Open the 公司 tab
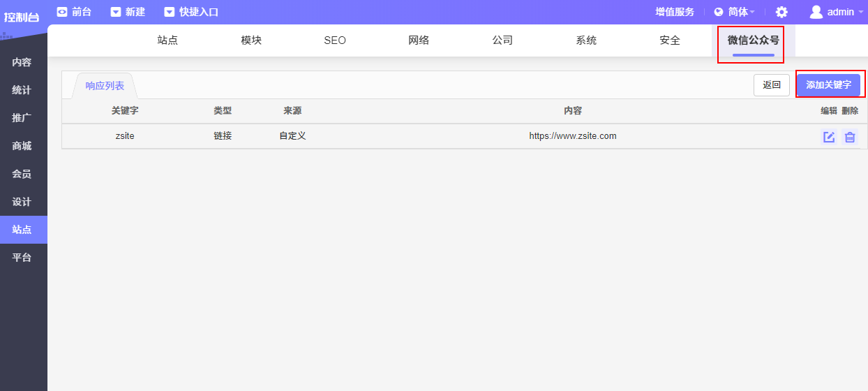This screenshot has width=868, height=391. pyautogui.click(x=502, y=40)
